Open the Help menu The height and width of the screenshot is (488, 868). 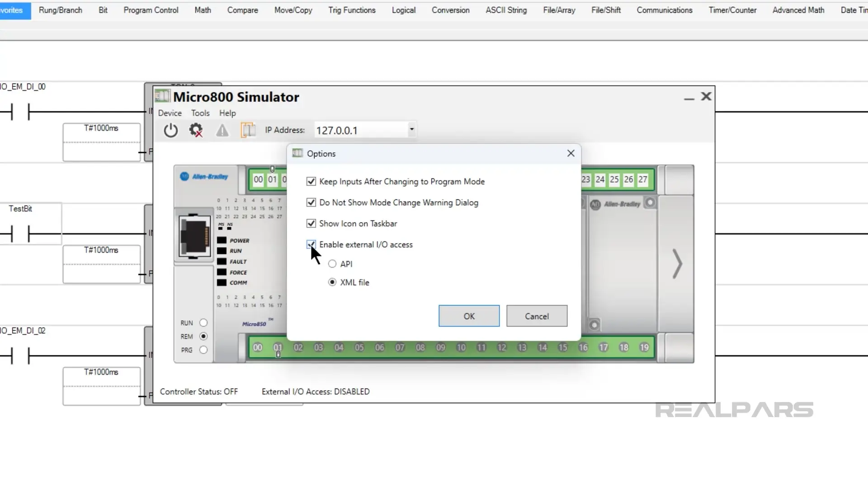coord(227,113)
